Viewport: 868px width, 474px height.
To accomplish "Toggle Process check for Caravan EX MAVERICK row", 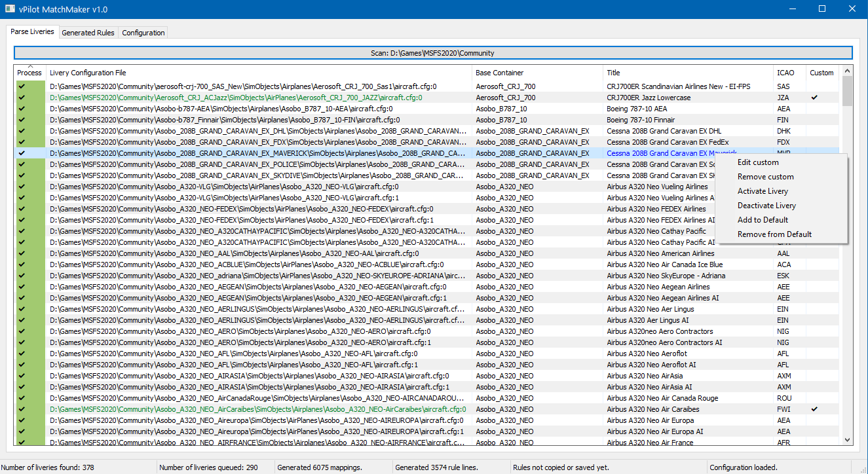I will [22, 153].
